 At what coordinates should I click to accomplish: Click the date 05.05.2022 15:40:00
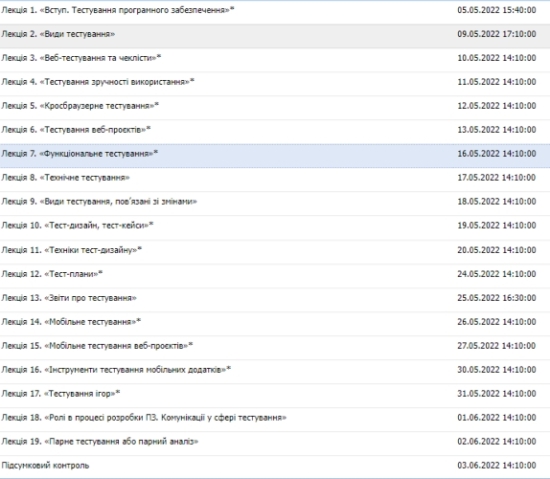[497, 10]
